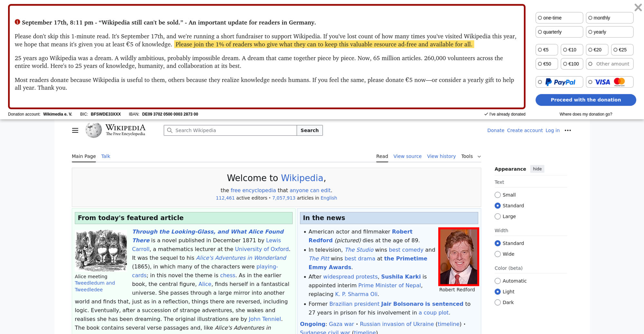This screenshot has width=644, height=334.
Task: Click the red info icon in banner
Action: point(17,22)
